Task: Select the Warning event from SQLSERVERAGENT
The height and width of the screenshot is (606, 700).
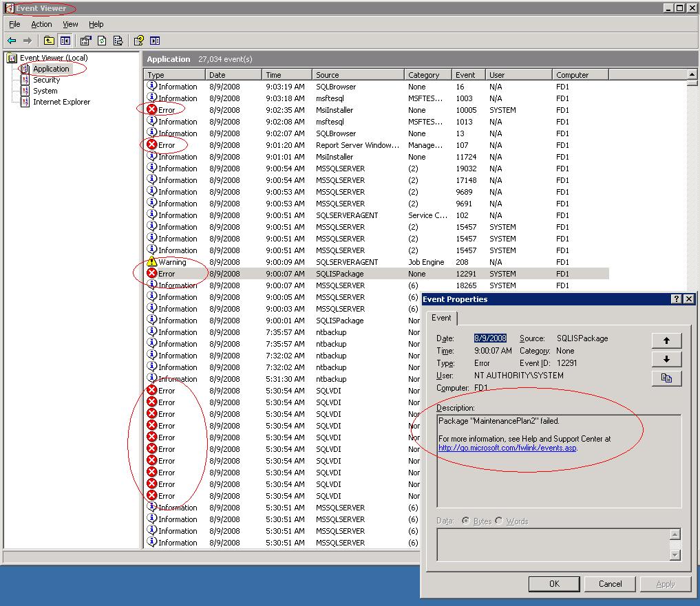Action: pyautogui.click(x=172, y=262)
